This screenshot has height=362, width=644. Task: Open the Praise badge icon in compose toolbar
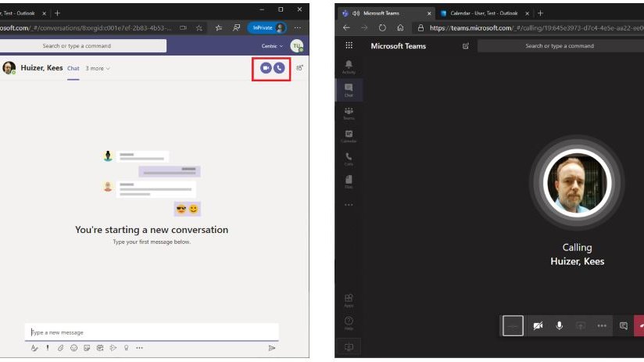coord(126,348)
